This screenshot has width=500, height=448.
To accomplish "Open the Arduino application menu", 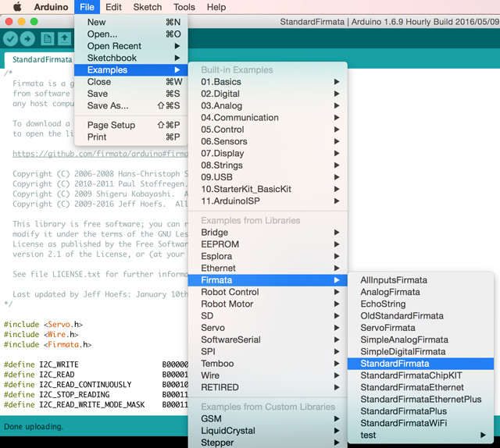I will pos(51,7).
